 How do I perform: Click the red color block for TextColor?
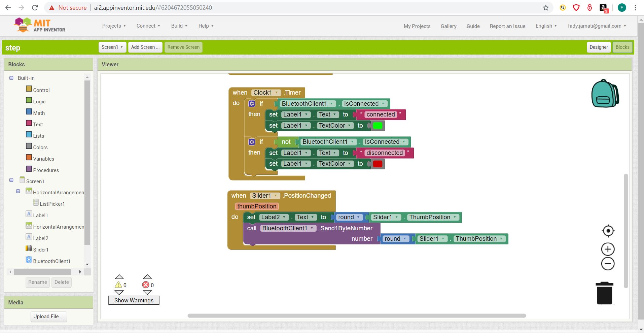(378, 164)
